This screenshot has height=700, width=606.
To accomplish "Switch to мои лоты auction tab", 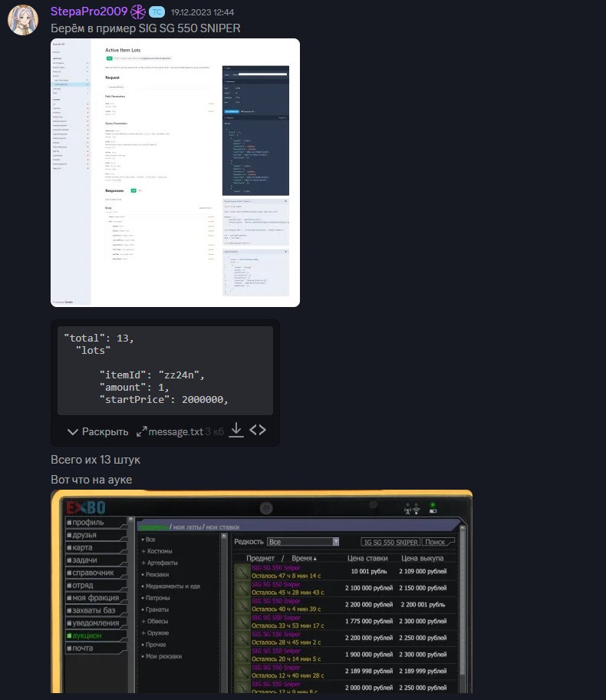I will (x=187, y=527).
